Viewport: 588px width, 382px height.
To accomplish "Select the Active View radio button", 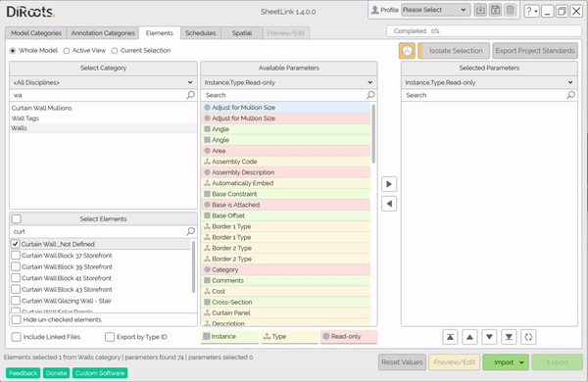I will coord(67,51).
